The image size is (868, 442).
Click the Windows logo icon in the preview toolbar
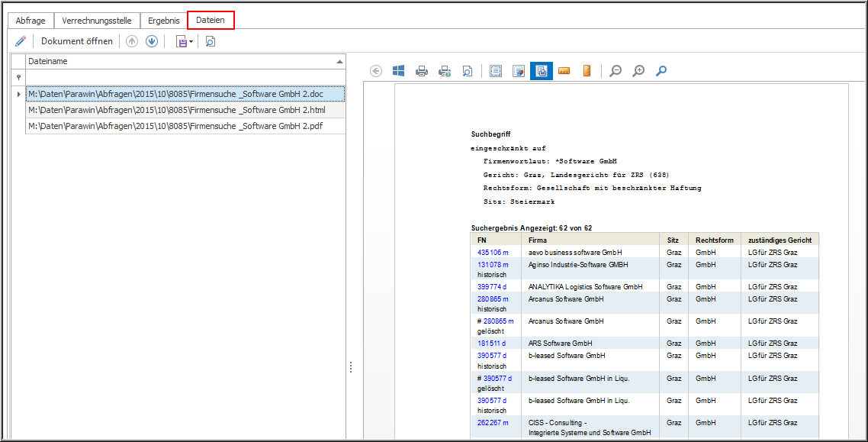[x=399, y=71]
